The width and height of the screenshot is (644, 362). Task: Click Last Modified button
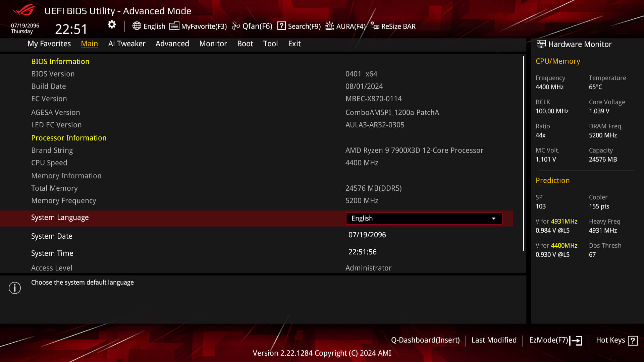494,340
